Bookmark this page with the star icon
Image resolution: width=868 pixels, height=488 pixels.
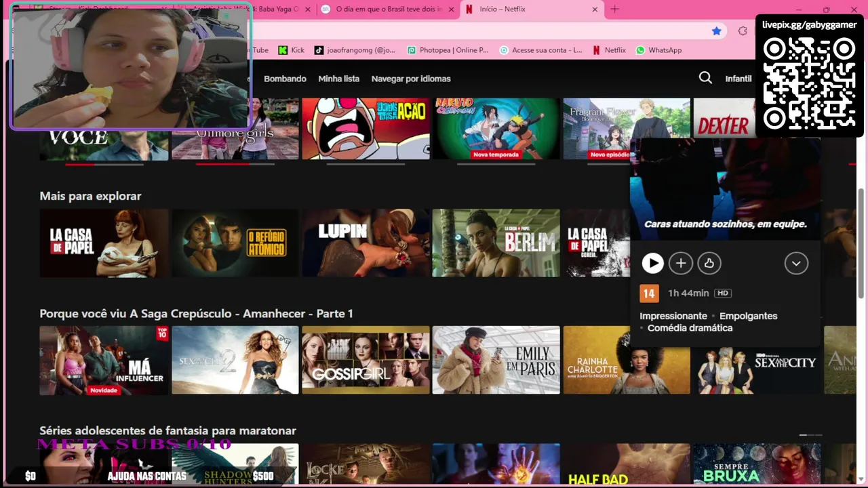pyautogui.click(x=717, y=30)
